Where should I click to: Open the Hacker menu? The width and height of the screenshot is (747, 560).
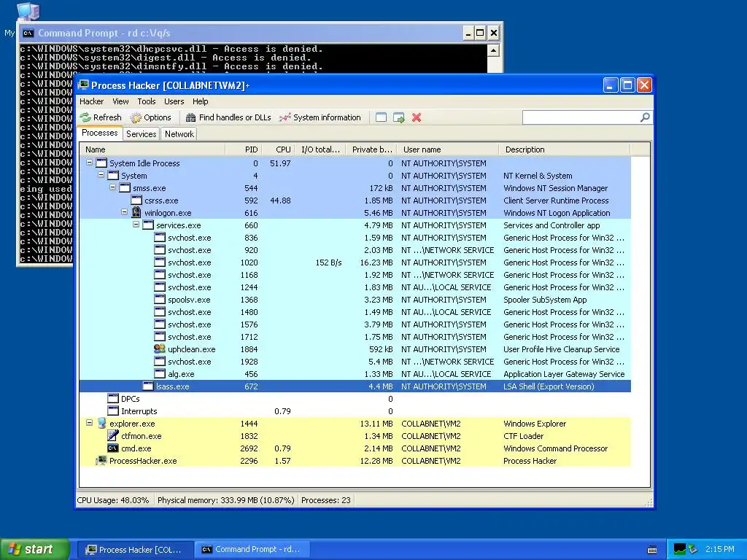pos(91,101)
